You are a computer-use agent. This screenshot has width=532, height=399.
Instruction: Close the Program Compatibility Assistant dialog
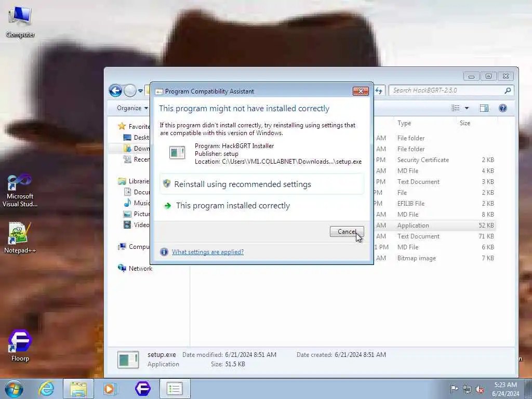361,91
